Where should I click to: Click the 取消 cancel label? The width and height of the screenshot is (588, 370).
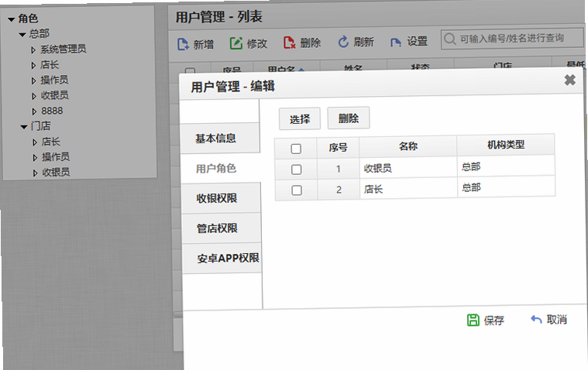click(x=557, y=320)
